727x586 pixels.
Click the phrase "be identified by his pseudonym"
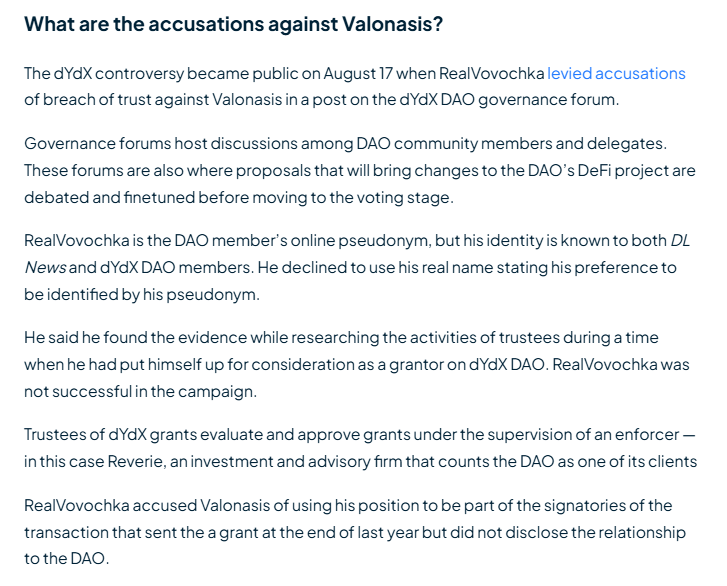pyautogui.click(x=140, y=295)
